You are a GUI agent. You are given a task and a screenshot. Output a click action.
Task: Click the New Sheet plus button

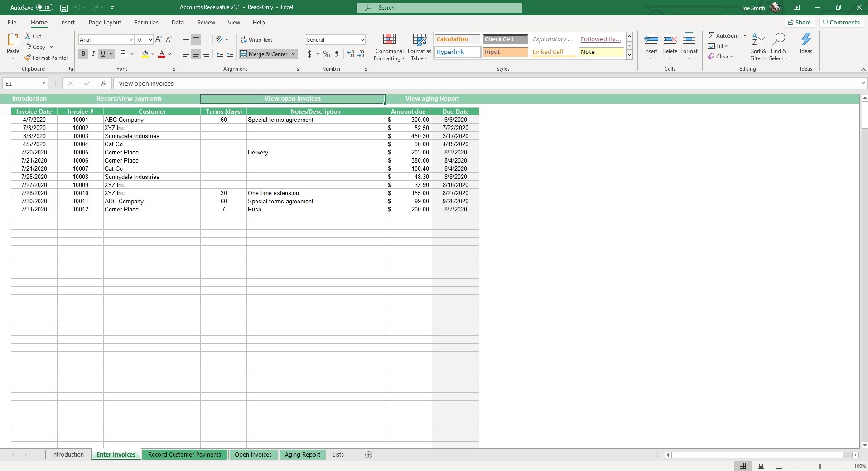point(368,455)
